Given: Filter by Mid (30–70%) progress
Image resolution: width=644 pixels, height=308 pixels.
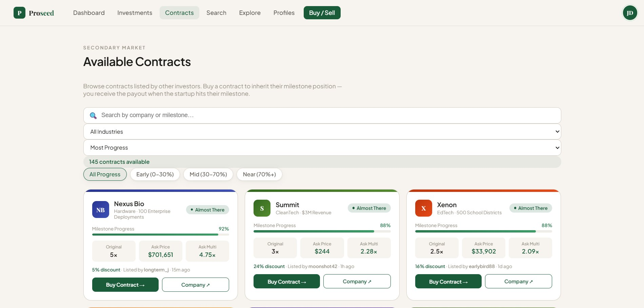Looking at the screenshot, I should point(208,174).
